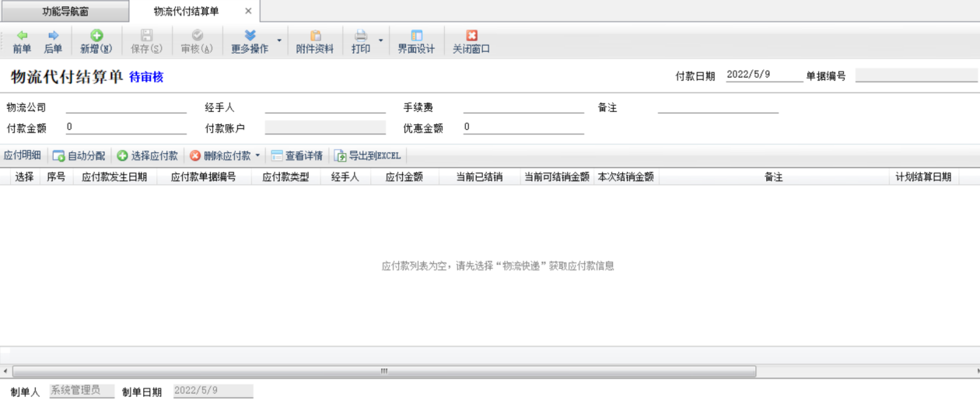The width and height of the screenshot is (980, 411).
Task: Expand the 删除应付款 dropdown arrow
Action: 257,156
